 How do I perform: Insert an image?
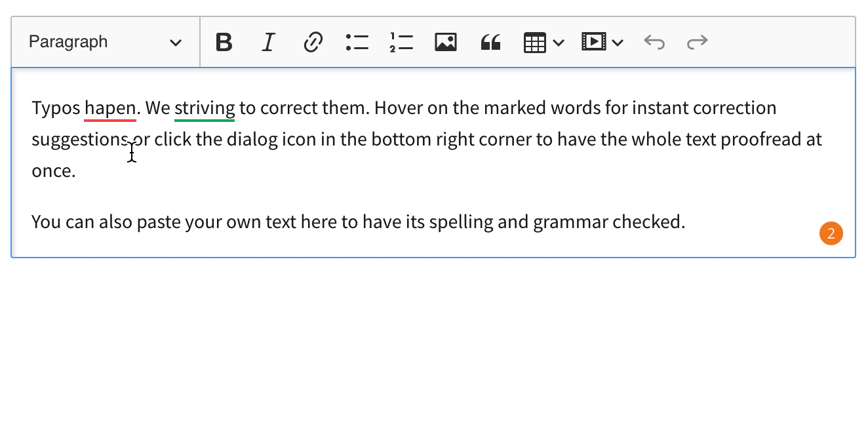click(446, 42)
